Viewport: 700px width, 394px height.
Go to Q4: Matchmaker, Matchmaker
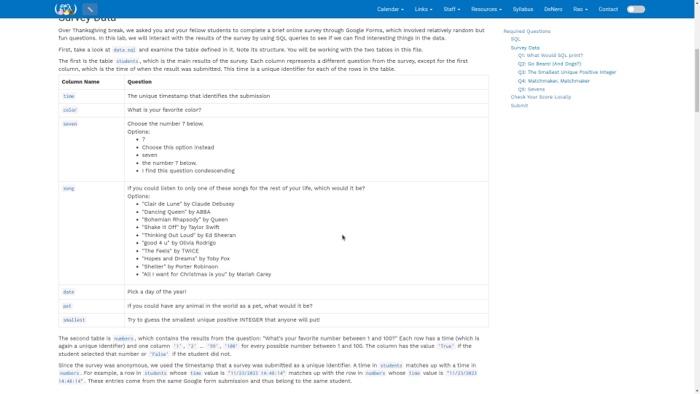tap(554, 81)
